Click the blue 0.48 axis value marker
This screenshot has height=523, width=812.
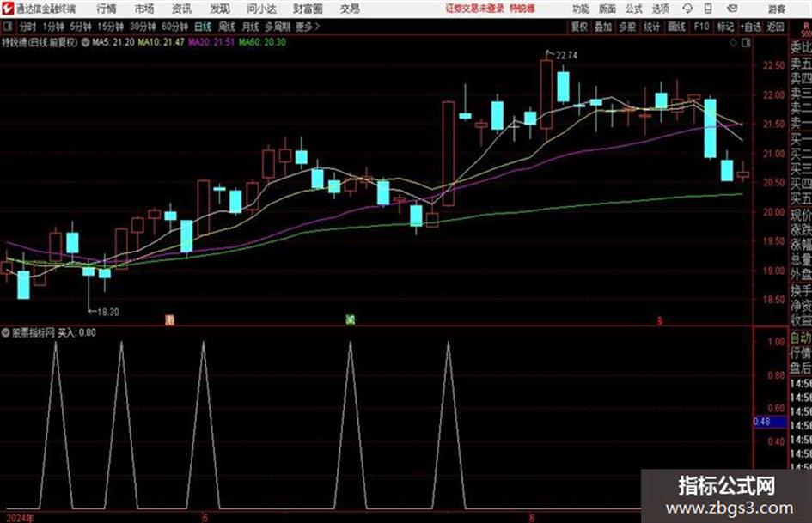pyautogui.click(x=770, y=422)
